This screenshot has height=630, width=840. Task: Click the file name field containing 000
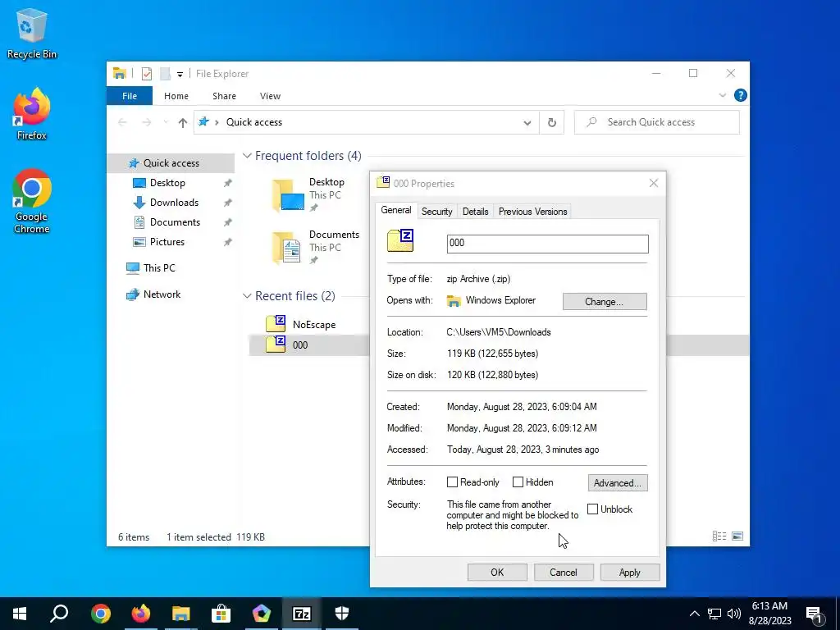pyautogui.click(x=547, y=244)
